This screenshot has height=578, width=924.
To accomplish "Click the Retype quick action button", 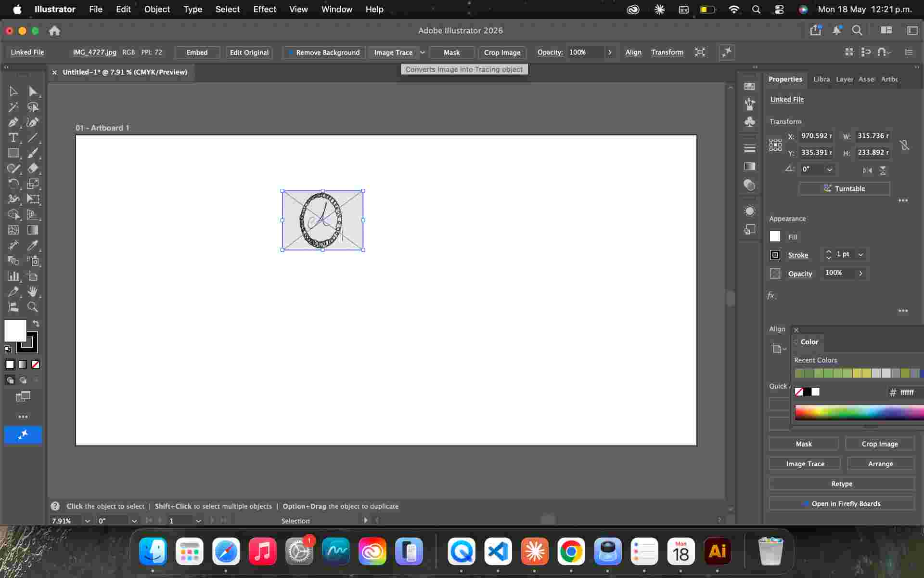I will click(842, 484).
